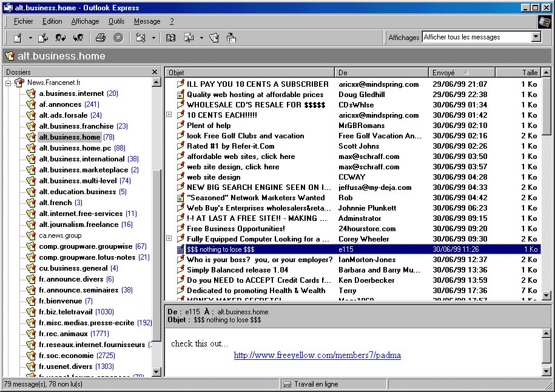Screen dimensions: 555x392
Task: Click the comp.groupware.groupwise newsgroup icon
Action: [x=31, y=246]
